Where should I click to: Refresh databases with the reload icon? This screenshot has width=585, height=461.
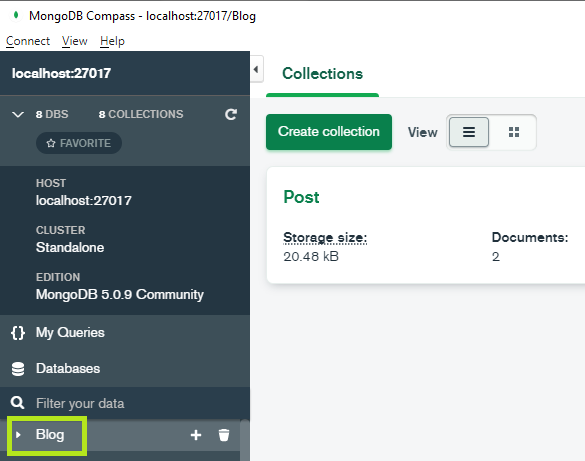[x=231, y=114]
